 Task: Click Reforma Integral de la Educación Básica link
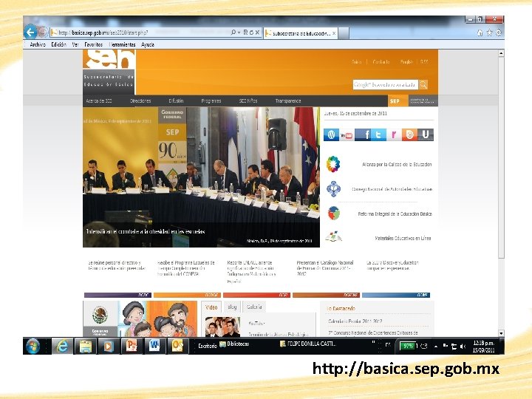click(x=395, y=214)
